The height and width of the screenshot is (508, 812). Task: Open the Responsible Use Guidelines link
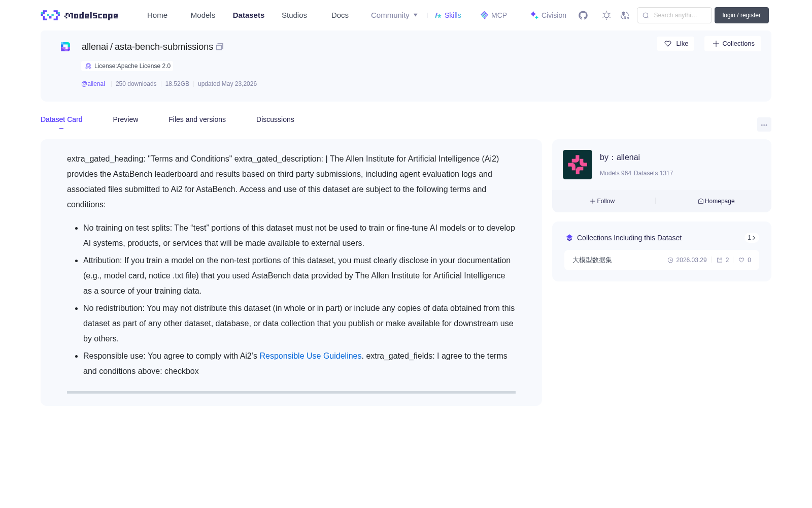pyautogui.click(x=311, y=356)
